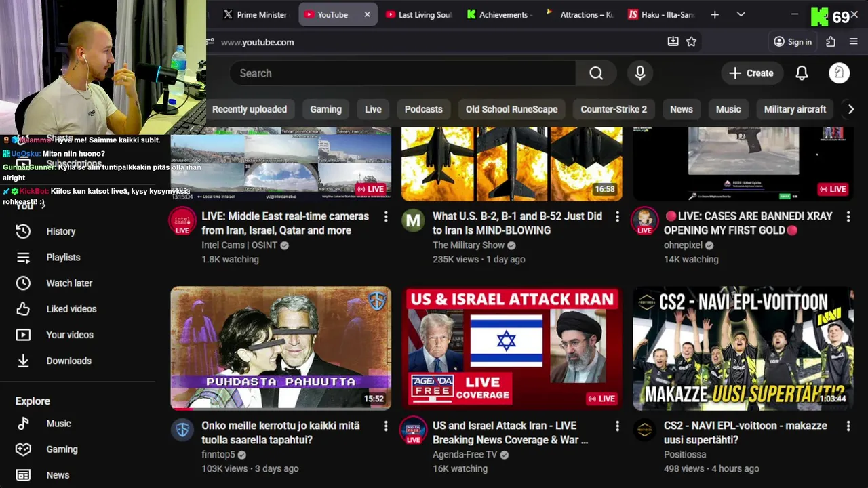This screenshot has width=868, height=488.
Task: Minimize the browser window
Action: 795,14
